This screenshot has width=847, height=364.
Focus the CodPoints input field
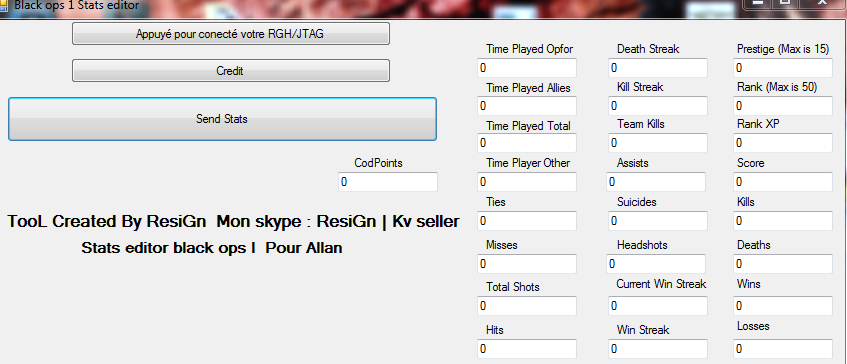tap(388, 182)
